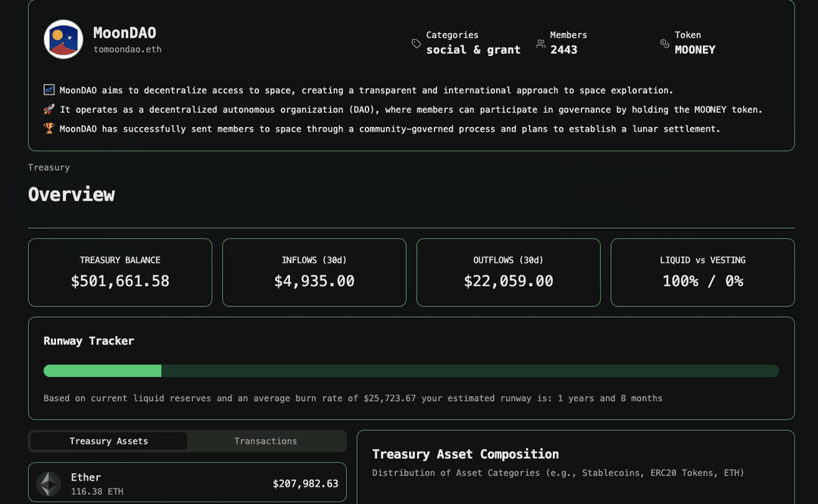Click the trophy emoji in the description
This screenshot has height=504, width=818.
point(49,128)
